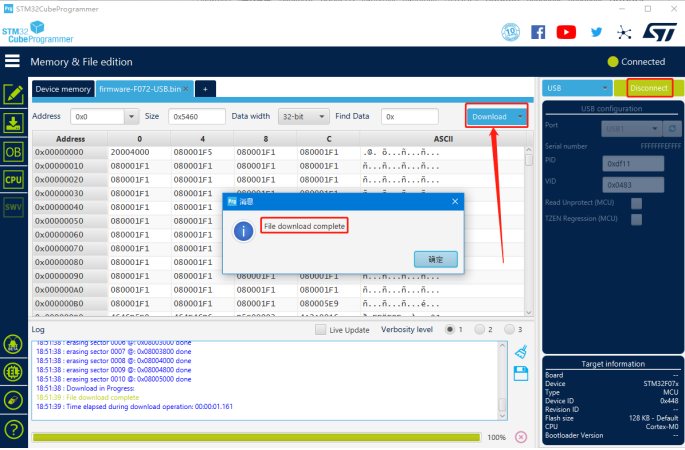Open the Address field dropdown arrow

pos(131,116)
